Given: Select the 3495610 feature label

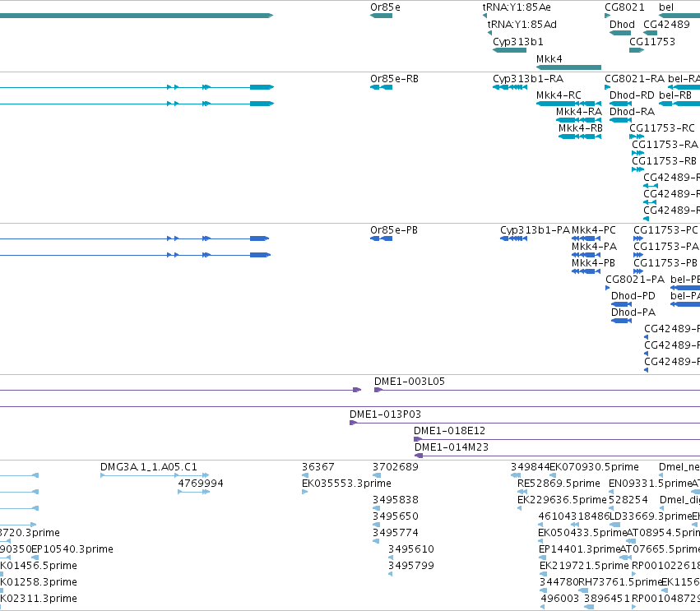Looking at the screenshot, I should 411,549.
